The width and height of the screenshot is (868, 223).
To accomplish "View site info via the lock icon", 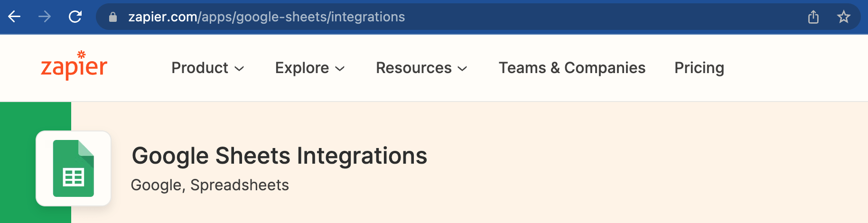I will (x=113, y=18).
